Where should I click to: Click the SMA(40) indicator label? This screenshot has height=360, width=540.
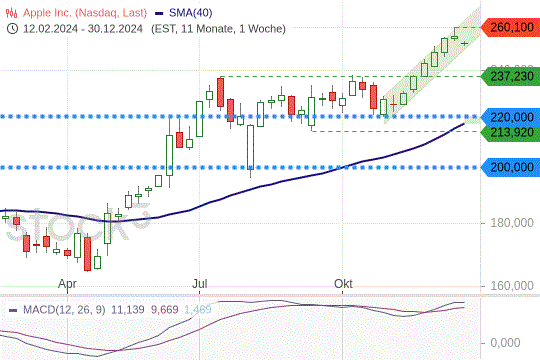pyautogui.click(x=190, y=13)
